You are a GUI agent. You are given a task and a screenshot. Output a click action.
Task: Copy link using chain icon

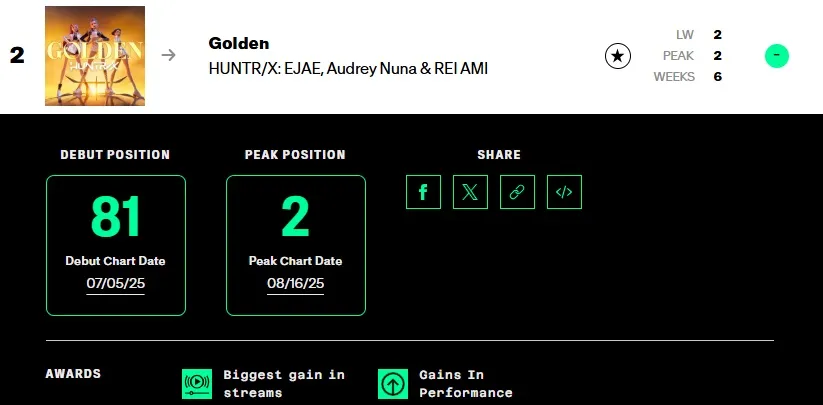coord(517,192)
